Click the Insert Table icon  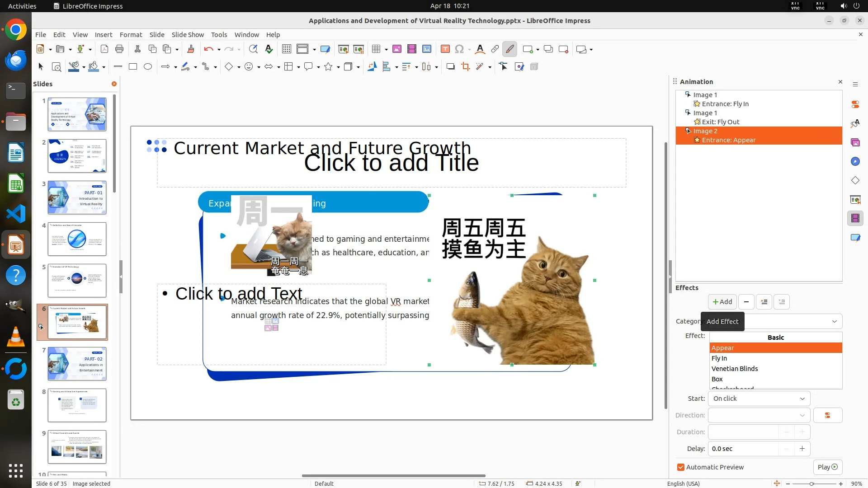click(x=376, y=49)
